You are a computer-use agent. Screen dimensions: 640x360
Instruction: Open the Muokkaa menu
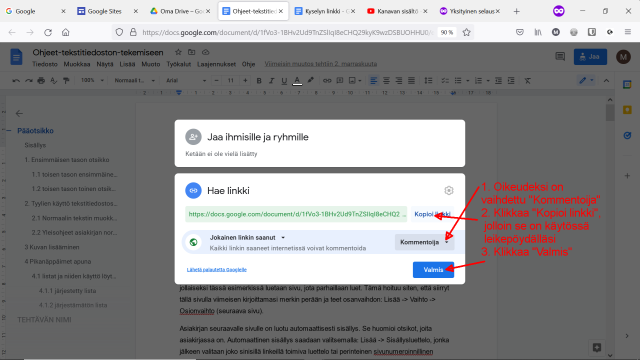coord(77,64)
